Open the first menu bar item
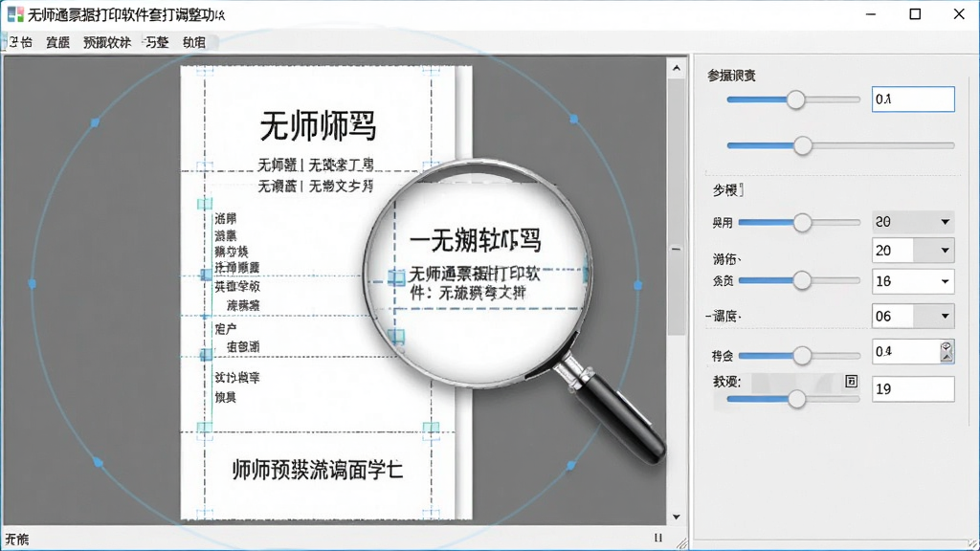This screenshot has height=551, width=980. coord(21,42)
